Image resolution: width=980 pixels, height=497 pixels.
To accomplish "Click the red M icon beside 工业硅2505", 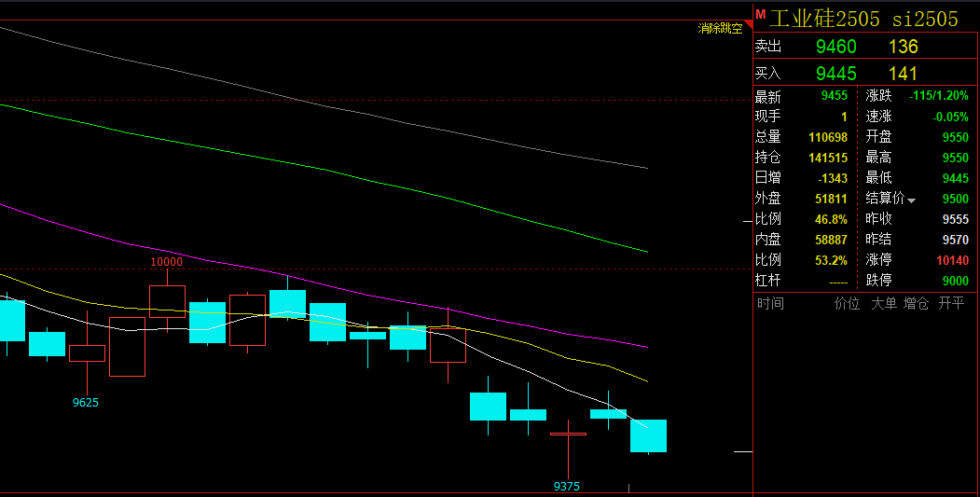I will point(761,14).
